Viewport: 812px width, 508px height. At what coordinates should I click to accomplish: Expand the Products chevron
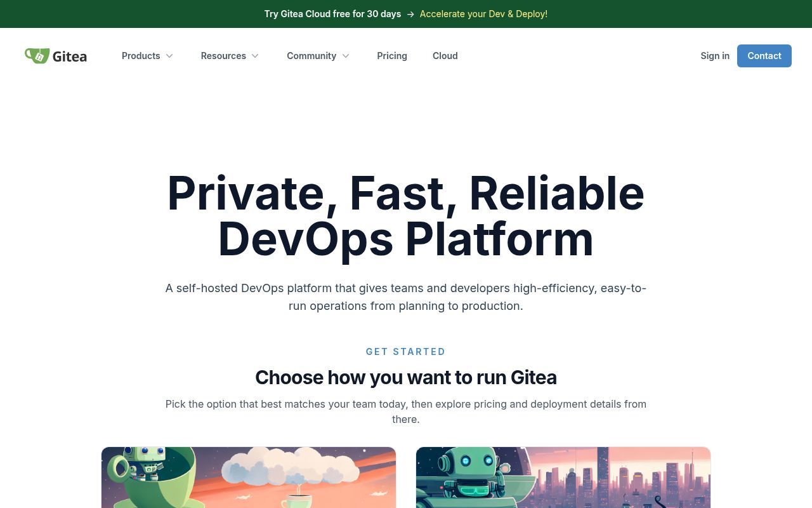169,56
